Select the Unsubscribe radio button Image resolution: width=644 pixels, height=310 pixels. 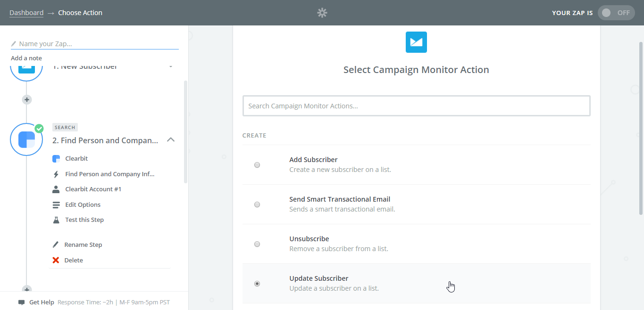[257, 244]
